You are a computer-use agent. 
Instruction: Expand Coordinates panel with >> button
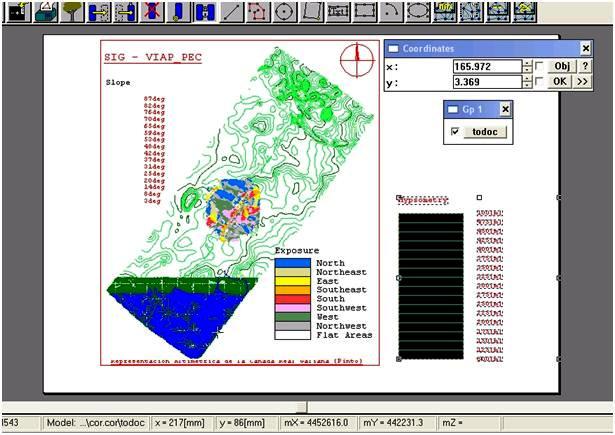[x=582, y=82]
